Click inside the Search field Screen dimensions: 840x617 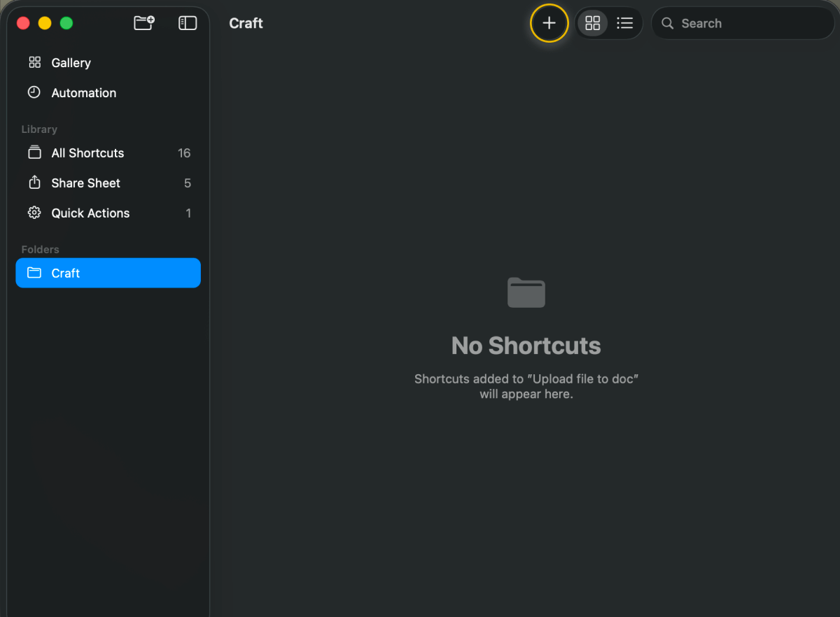tap(742, 23)
